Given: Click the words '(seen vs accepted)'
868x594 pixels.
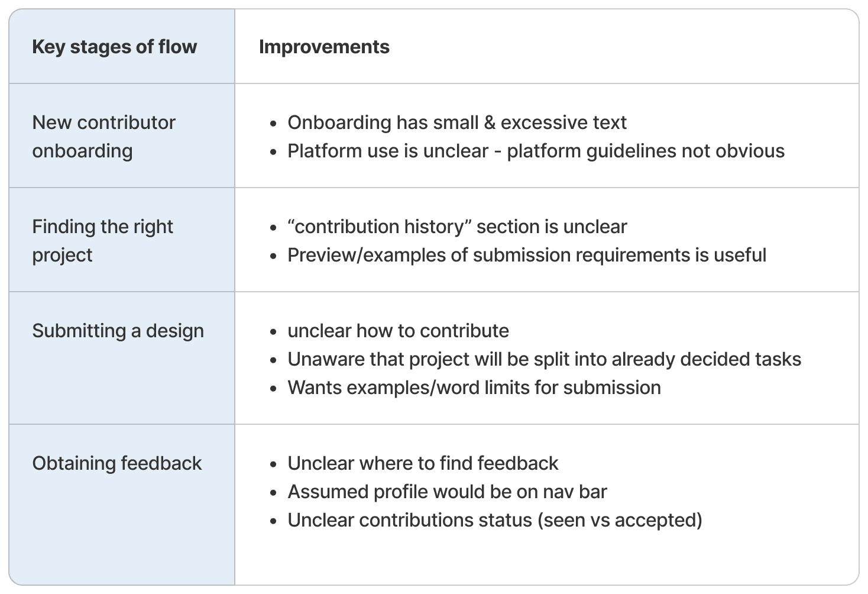Looking at the screenshot, I should [x=620, y=520].
